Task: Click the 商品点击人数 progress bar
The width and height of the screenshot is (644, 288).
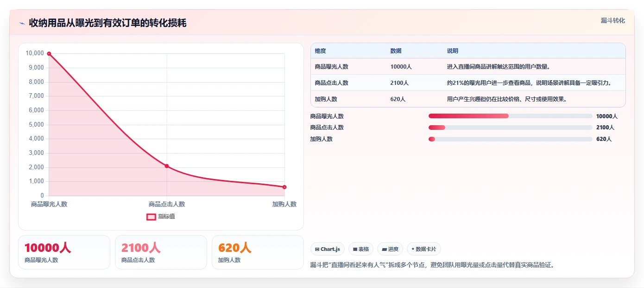Action: [511, 128]
